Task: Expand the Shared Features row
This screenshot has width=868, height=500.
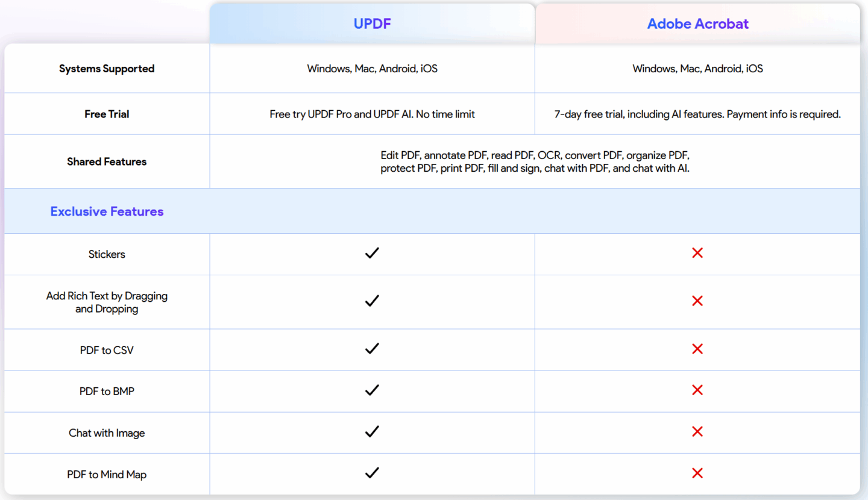Action: coord(107,161)
